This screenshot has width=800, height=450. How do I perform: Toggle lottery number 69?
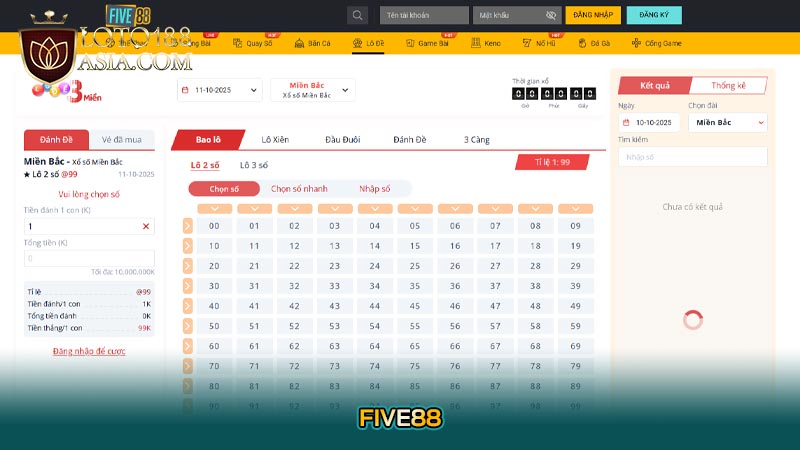tap(576, 346)
